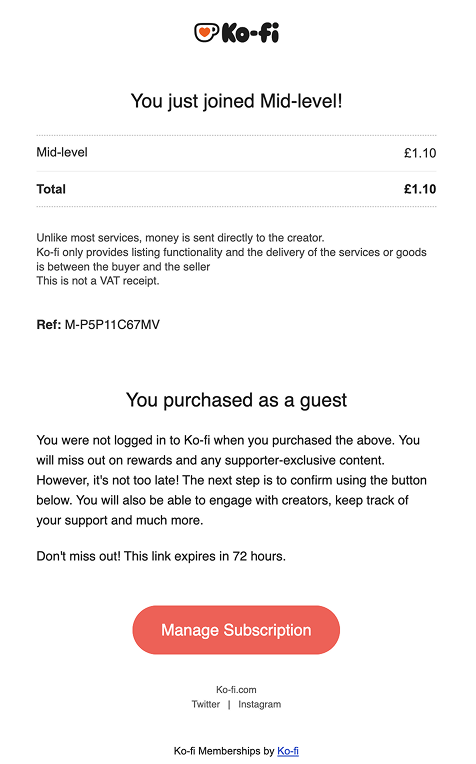Open the Instagram footer link
476x764 pixels.
pos(260,704)
